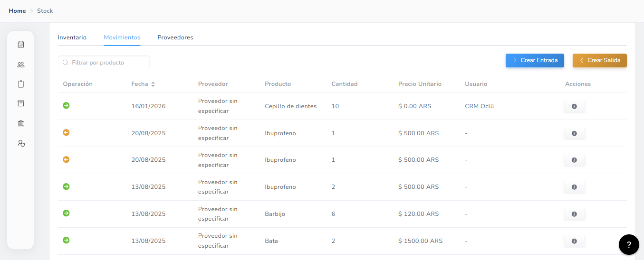644x260 pixels.
Task: View info for Barbijo movement
Action: coord(574,214)
